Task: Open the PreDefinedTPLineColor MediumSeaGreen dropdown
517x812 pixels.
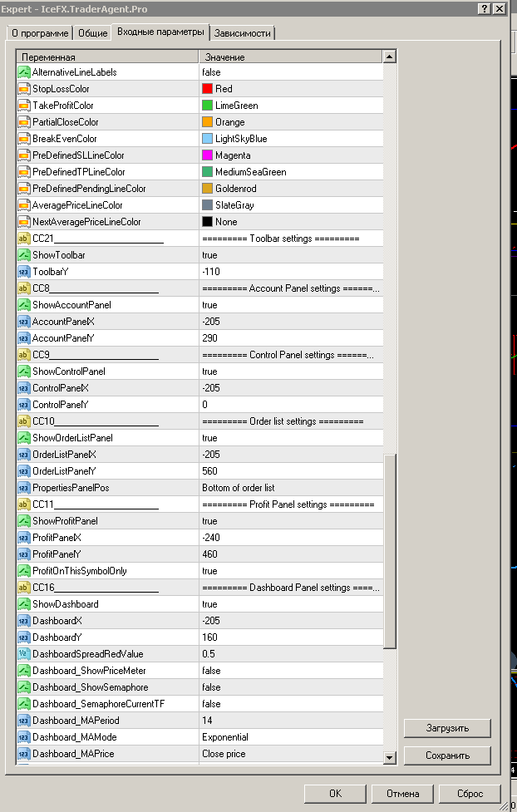Action: coord(291,171)
